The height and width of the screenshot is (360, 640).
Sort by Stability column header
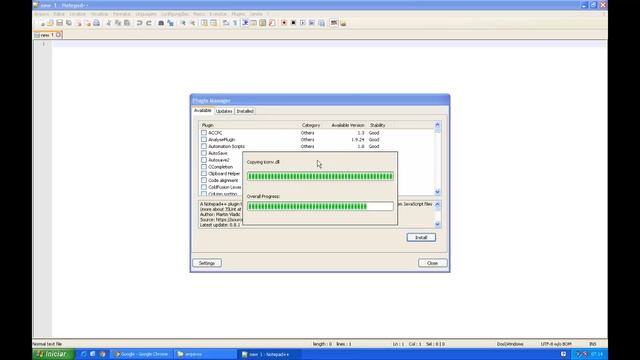[x=378, y=125]
